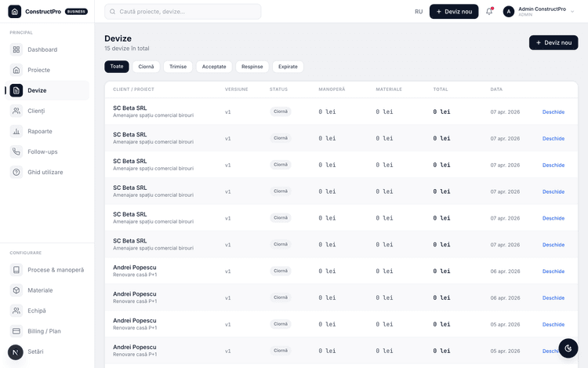
Task: Click Deviz nou button in top bar
Action: point(454,12)
